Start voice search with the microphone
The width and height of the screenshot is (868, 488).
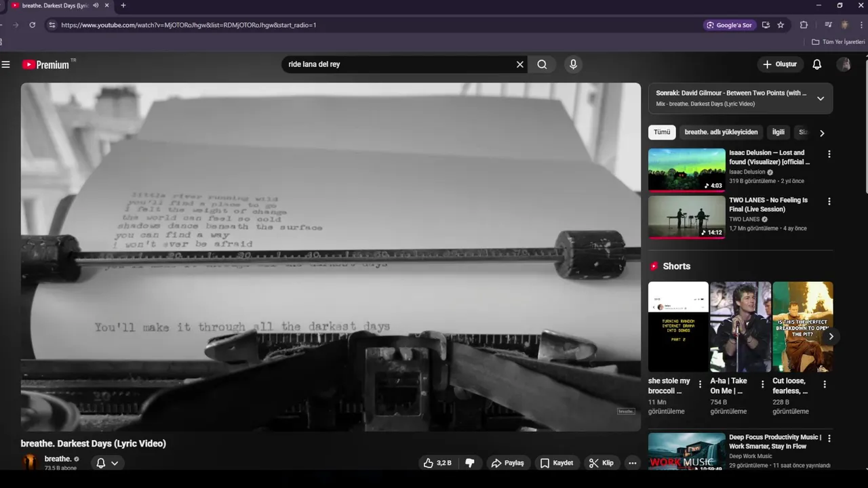(x=573, y=64)
